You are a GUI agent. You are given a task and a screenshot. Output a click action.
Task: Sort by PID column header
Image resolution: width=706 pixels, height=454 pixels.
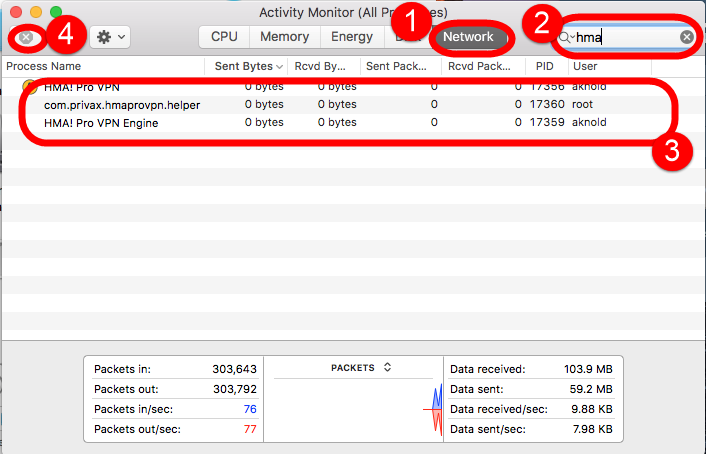click(545, 66)
